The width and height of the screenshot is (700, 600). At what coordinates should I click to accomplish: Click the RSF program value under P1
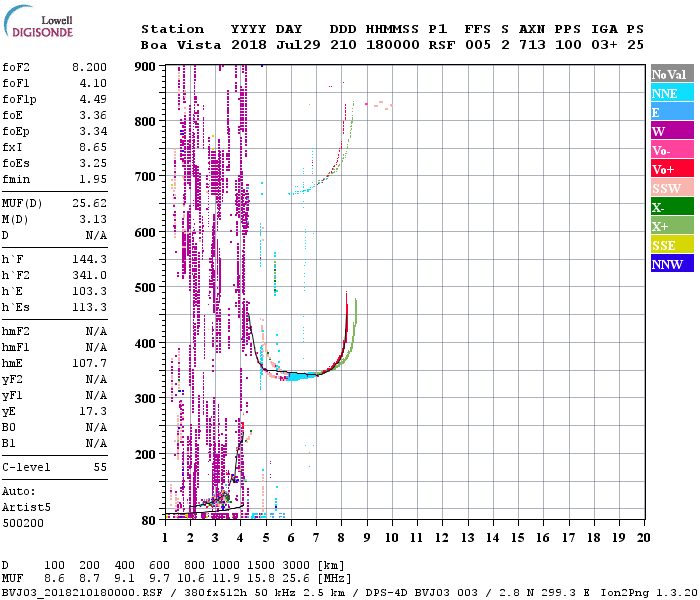[x=442, y=45]
